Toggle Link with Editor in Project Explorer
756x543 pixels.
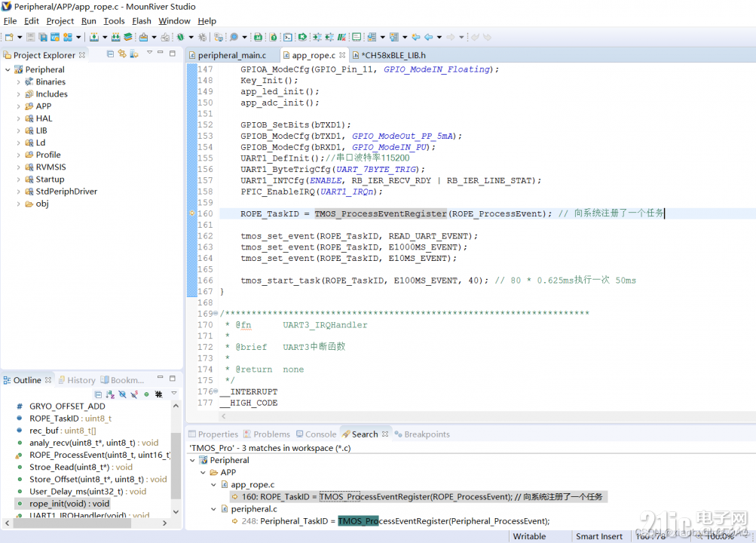(x=122, y=54)
